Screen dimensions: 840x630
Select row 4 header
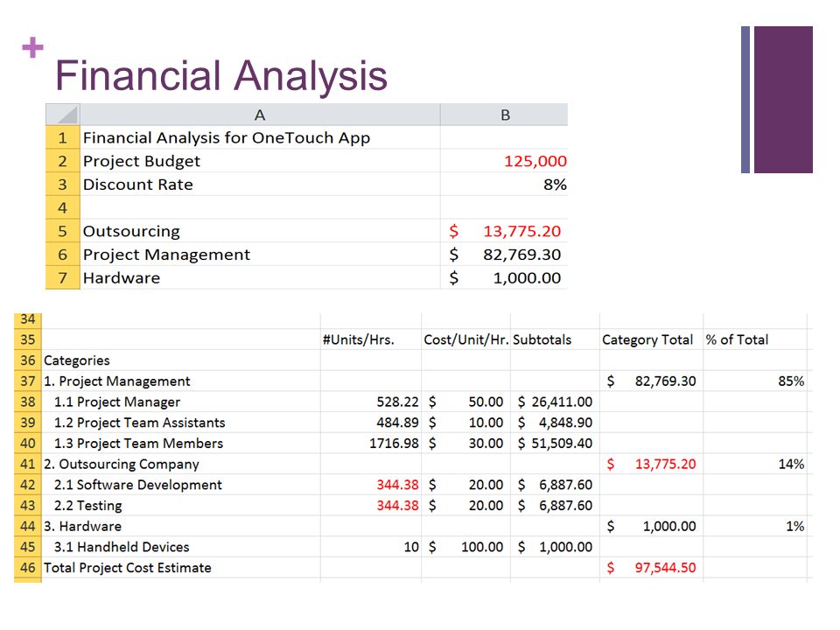tap(63, 207)
